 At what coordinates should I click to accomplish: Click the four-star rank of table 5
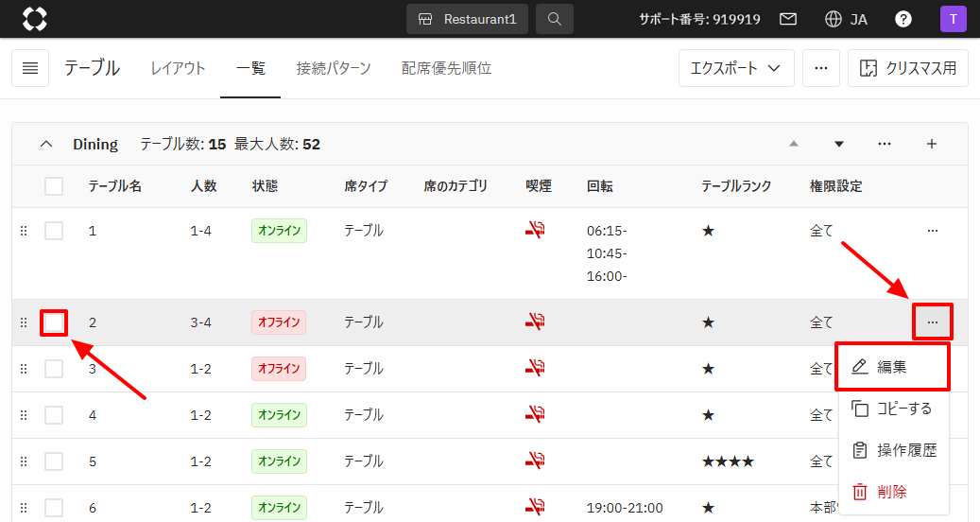tap(728, 462)
